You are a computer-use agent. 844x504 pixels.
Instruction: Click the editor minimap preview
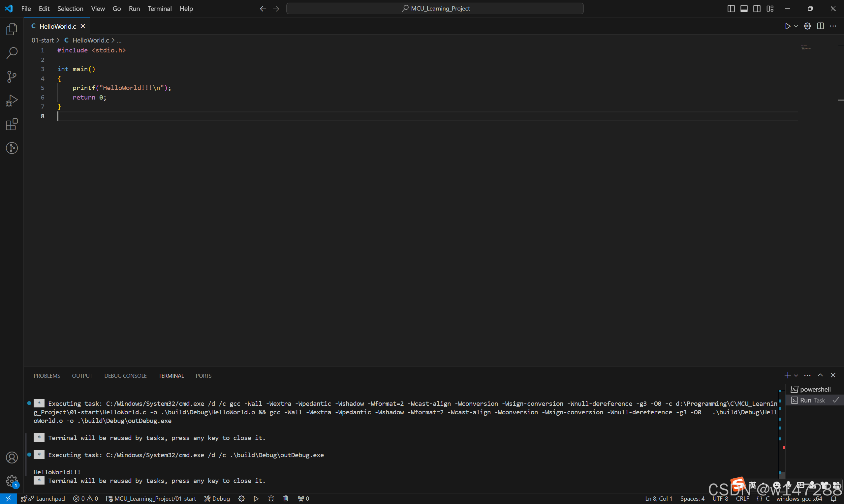[805, 47]
